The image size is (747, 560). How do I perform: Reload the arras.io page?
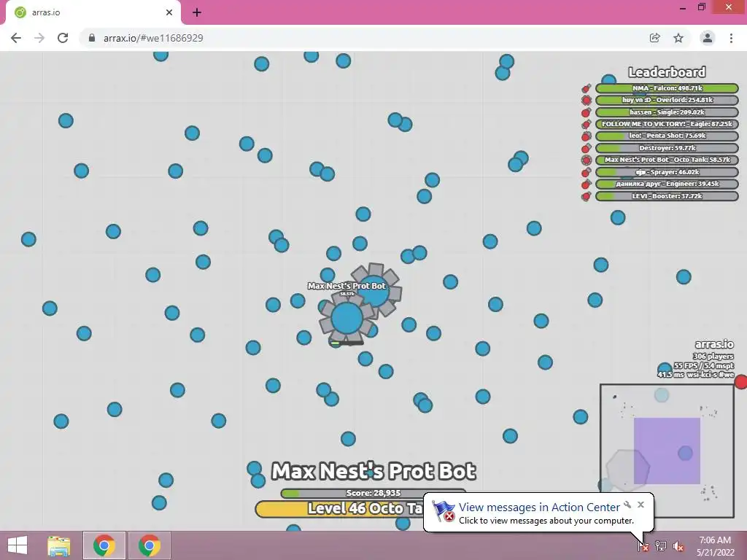click(63, 38)
